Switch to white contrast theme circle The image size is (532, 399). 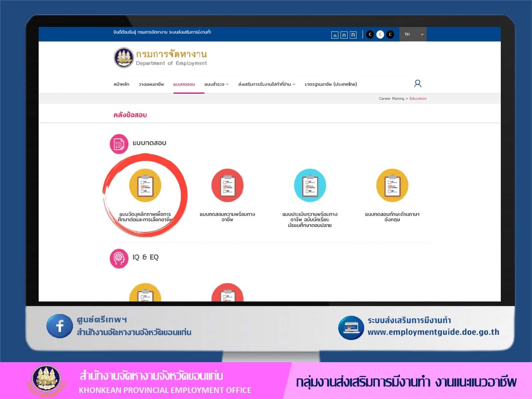point(380,34)
